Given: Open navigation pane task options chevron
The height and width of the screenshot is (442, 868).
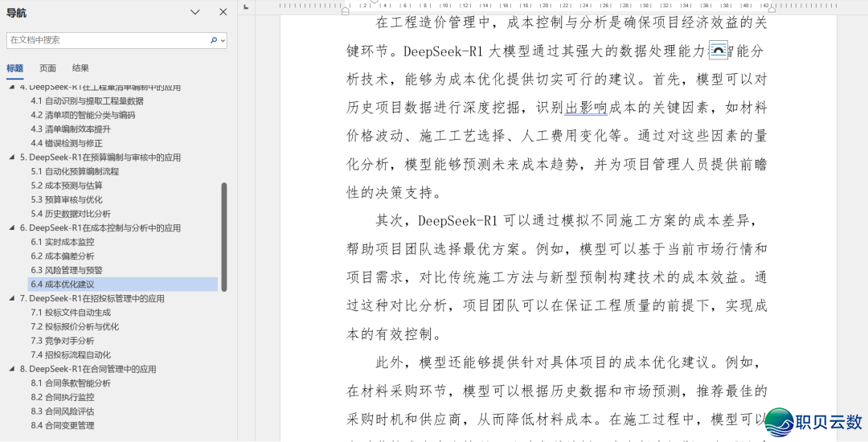Looking at the screenshot, I should (194, 12).
